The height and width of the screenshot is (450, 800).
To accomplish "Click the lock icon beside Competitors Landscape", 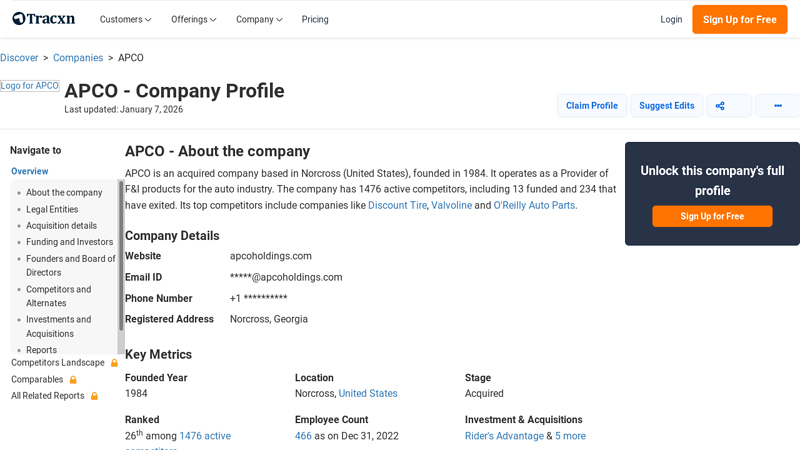I will [x=114, y=363].
